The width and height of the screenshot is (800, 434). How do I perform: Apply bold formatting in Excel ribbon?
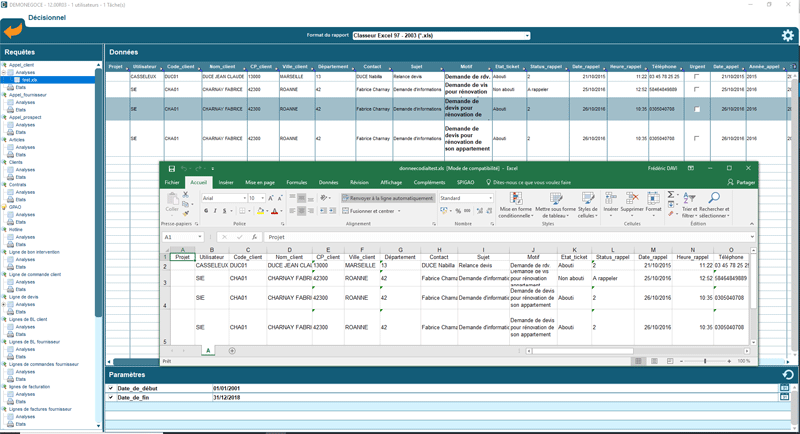click(206, 211)
